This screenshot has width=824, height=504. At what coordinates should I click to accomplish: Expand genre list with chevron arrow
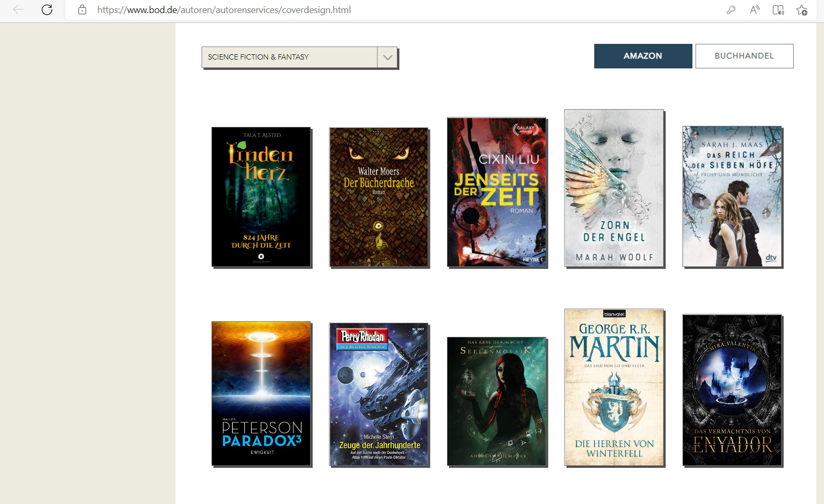coord(387,57)
